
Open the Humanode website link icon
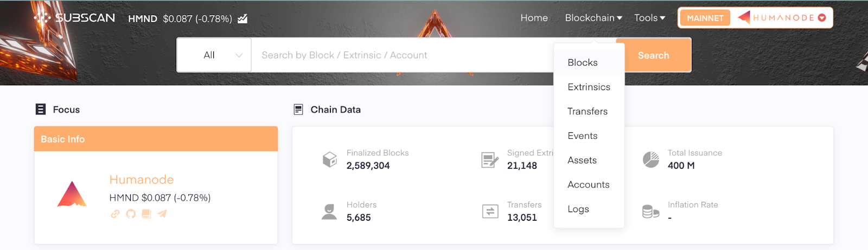tap(115, 214)
